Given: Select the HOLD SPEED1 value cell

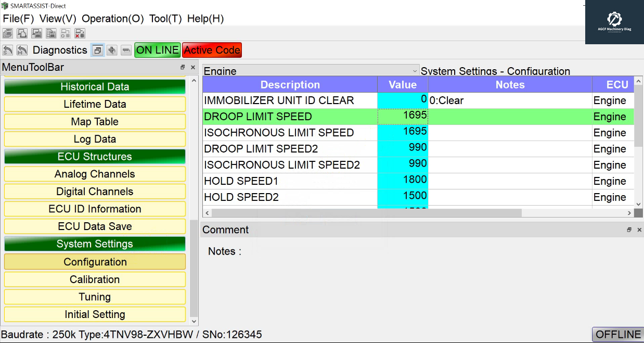Looking at the screenshot, I should coord(403,181).
